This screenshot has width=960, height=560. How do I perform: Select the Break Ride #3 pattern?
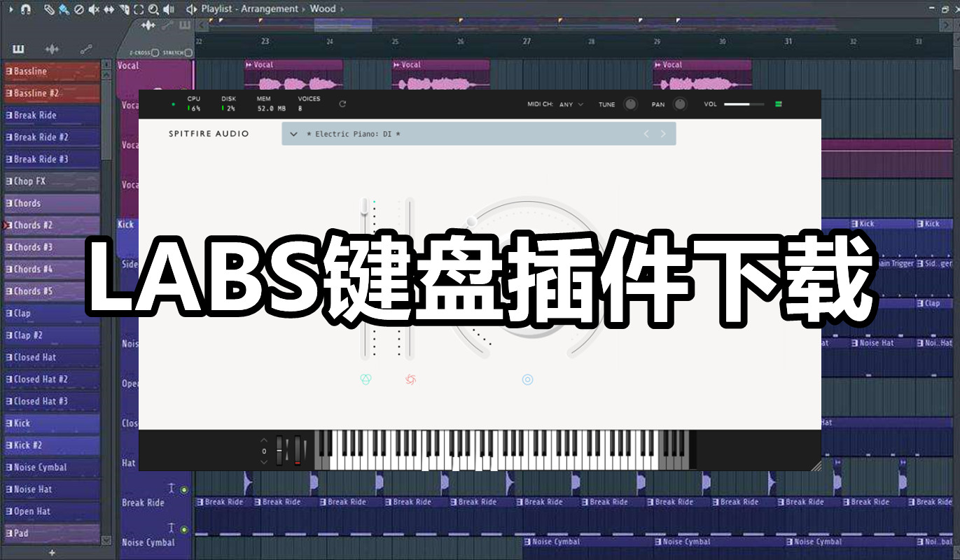(x=52, y=159)
